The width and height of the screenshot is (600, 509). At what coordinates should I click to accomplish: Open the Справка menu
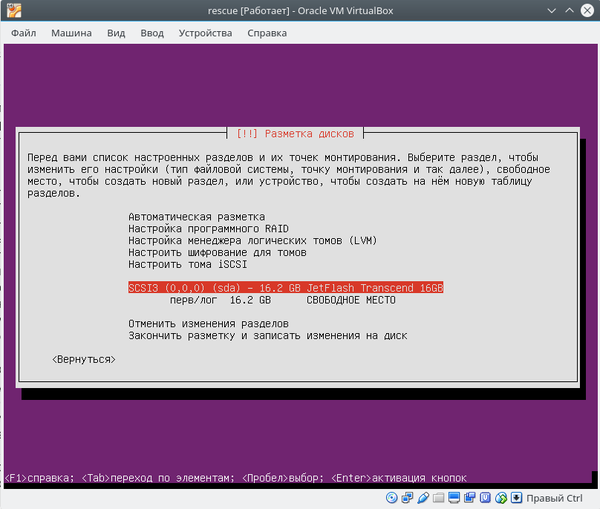pos(267,33)
